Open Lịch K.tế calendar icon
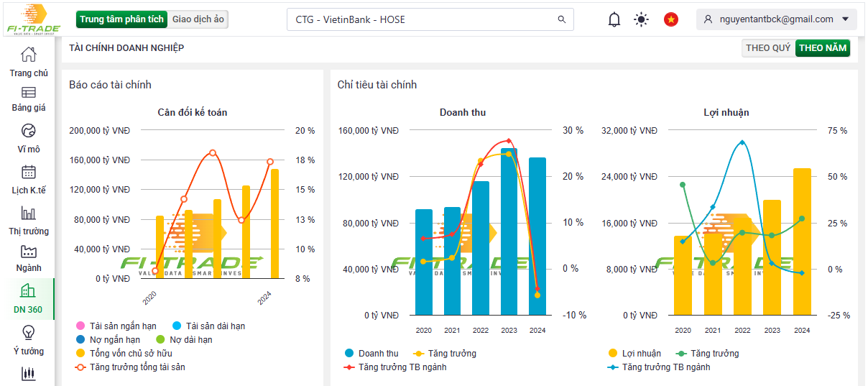The width and height of the screenshot is (868, 386). click(x=28, y=172)
